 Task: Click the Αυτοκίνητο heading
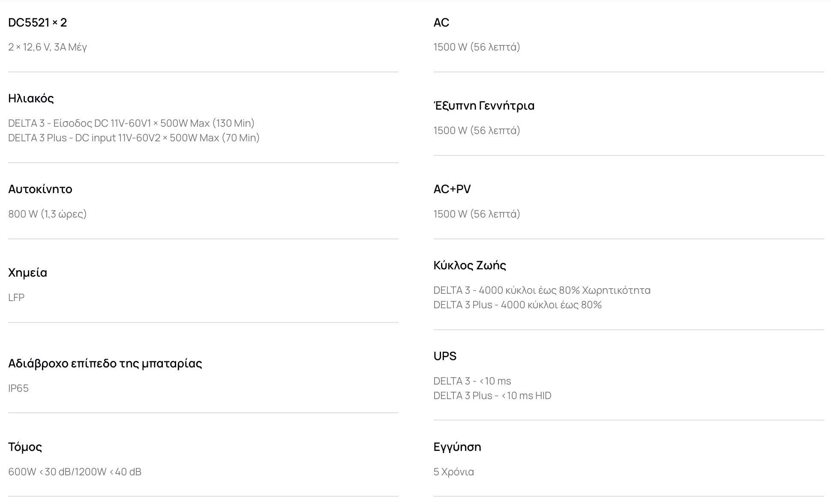click(40, 189)
